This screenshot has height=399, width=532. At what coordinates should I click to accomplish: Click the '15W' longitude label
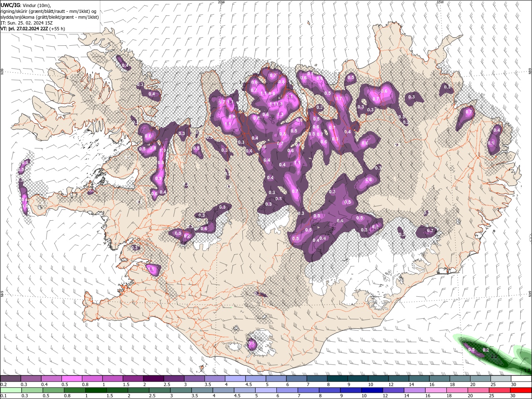pyautogui.click(x=440, y=2)
